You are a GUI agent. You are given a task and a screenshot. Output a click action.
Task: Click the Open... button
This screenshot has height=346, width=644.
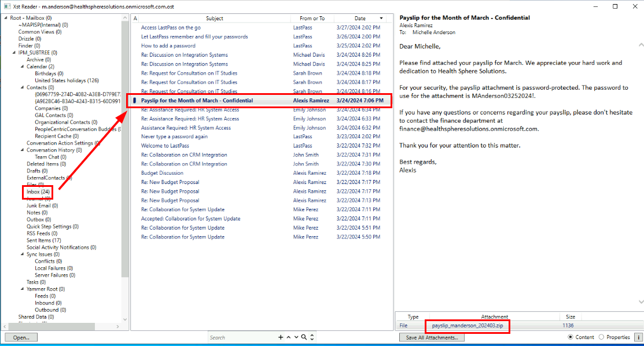click(x=21, y=337)
